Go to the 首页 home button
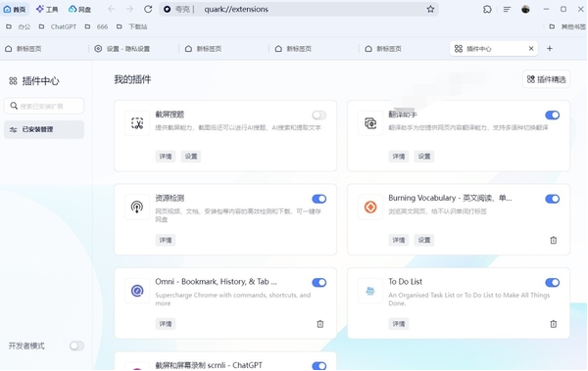Screen dimensions: 588x371 [x=15, y=9]
